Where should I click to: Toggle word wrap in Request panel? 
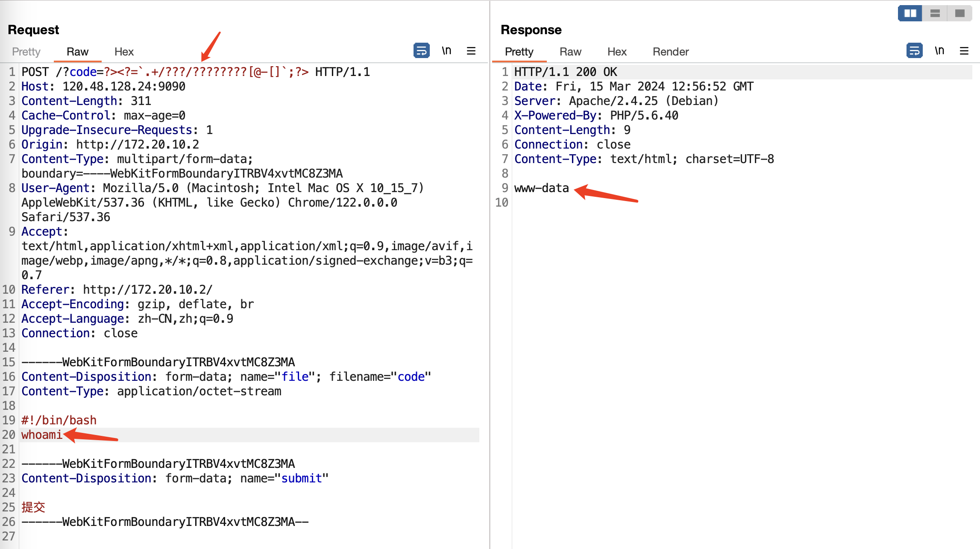pyautogui.click(x=421, y=51)
